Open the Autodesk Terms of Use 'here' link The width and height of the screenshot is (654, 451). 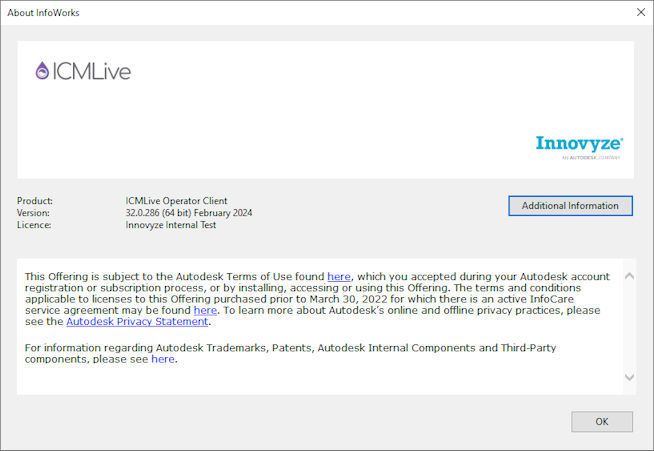(339, 276)
